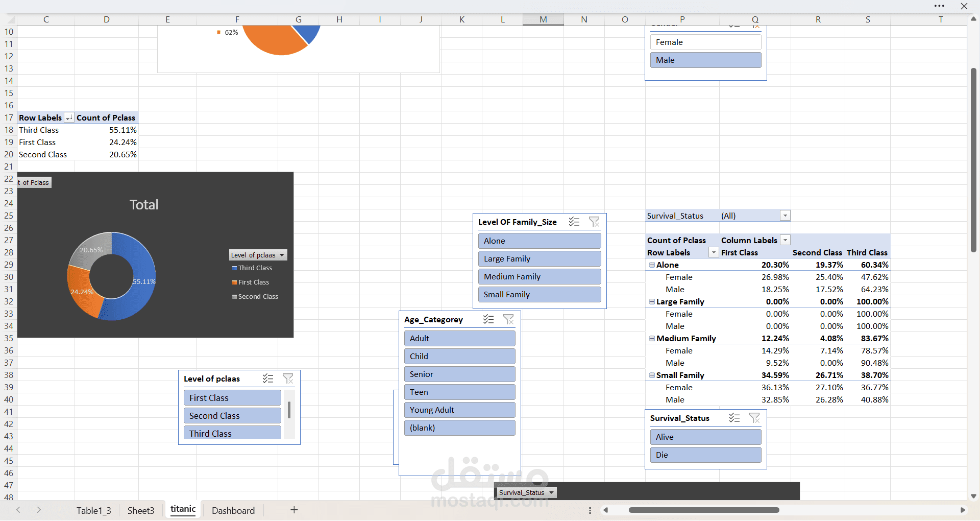Collapse the Medium Family pivot group
The width and height of the screenshot is (980, 521).
coord(652,339)
